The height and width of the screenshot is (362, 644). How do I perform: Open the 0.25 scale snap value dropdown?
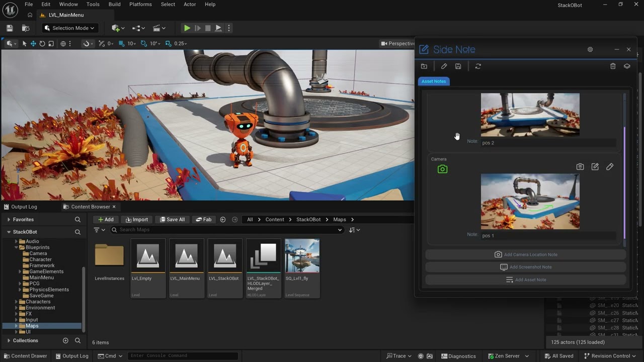point(181,44)
